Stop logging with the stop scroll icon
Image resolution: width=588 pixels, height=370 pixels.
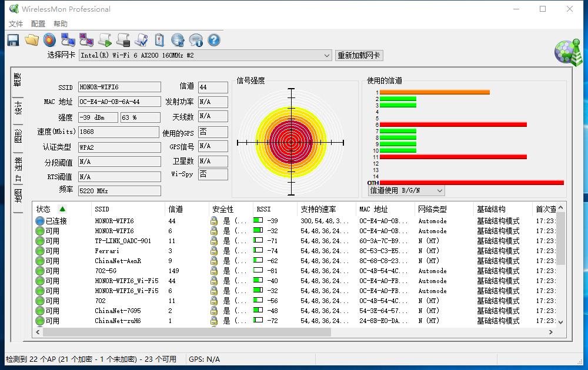click(122, 39)
